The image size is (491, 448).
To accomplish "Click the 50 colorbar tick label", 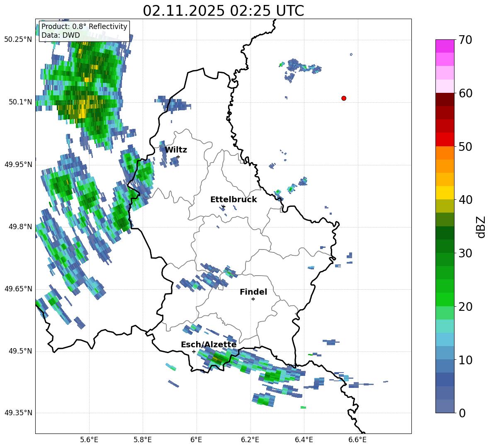I will (x=465, y=147).
